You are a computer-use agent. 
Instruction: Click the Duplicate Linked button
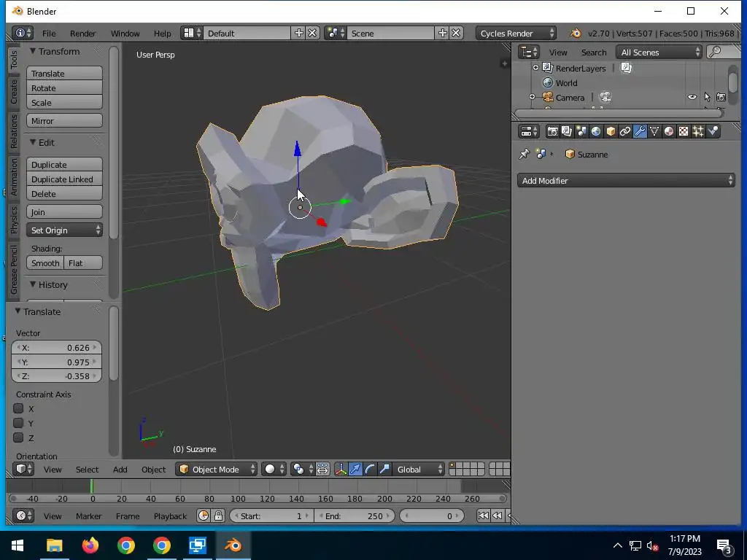(64, 179)
